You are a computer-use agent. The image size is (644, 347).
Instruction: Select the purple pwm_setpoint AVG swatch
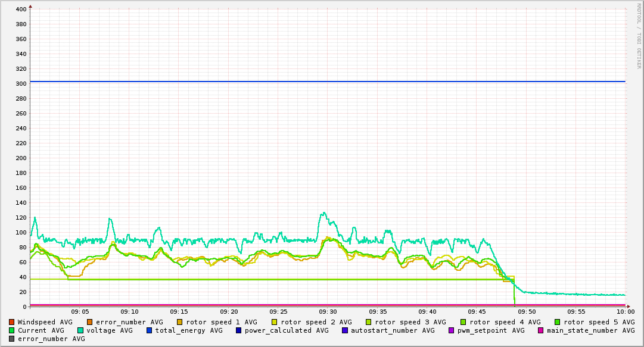(452, 330)
